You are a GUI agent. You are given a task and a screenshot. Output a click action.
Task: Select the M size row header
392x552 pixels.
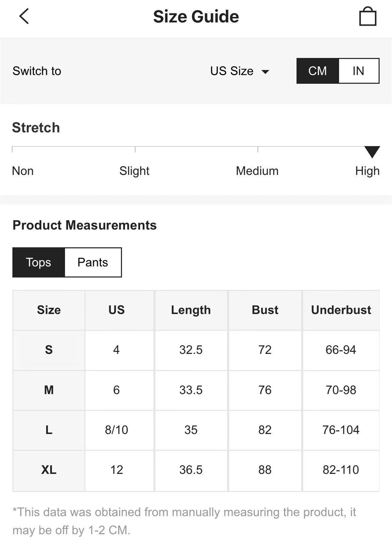pyautogui.click(x=49, y=390)
